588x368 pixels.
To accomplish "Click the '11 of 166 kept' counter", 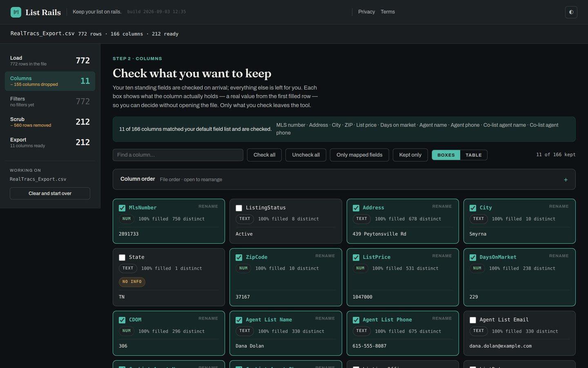I will [556, 155].
